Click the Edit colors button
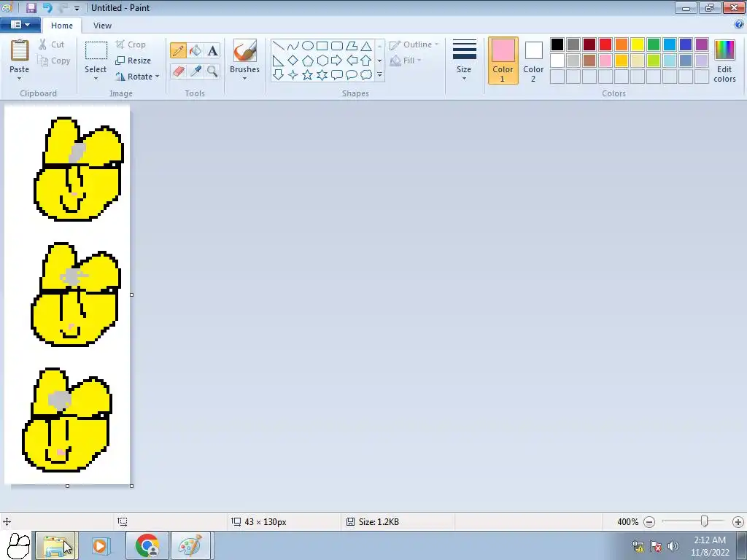Screen dimensions: 747x560 click(724, 61)
